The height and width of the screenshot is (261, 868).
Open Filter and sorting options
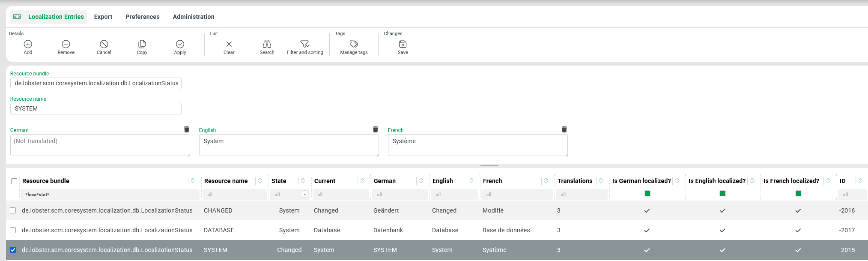(x=305, y=44)
